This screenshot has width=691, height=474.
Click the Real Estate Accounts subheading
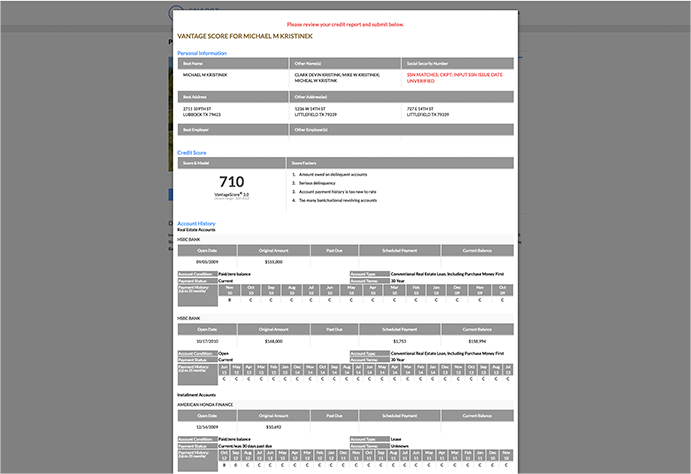[196, 230]
